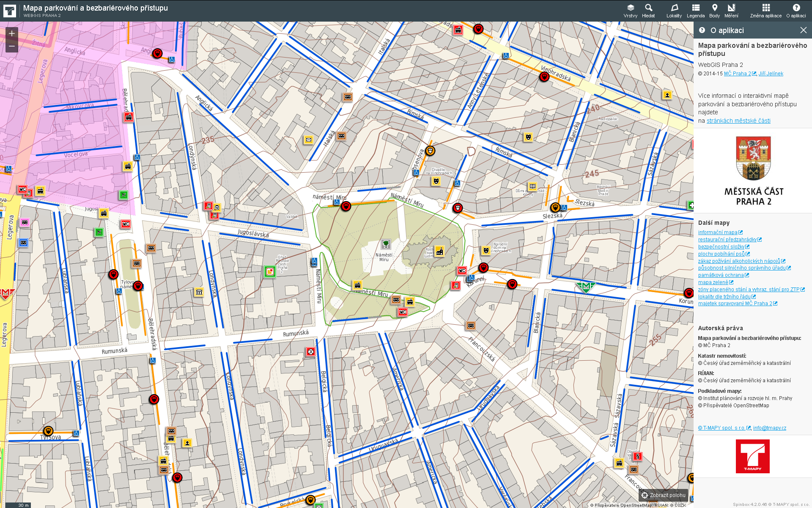Click the T-MAPY home logo in header
812x508 pixels.
[9, 11]
